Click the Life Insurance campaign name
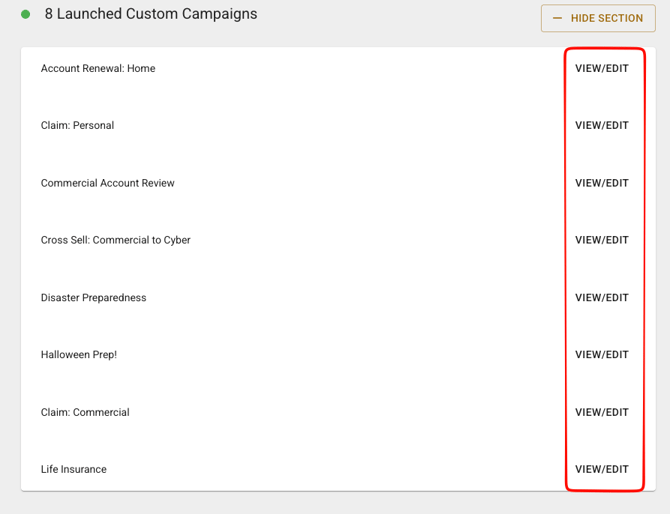The image size is (670, 514). (x=73, y=470)
